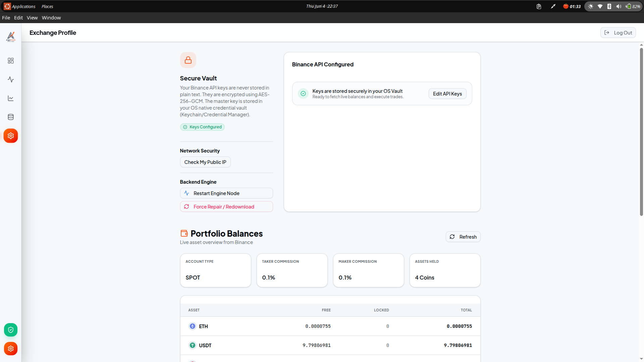The width and height of the screenshot is (644, 362).
Task: Click the ASSET column header
Action: pos(194,310)
